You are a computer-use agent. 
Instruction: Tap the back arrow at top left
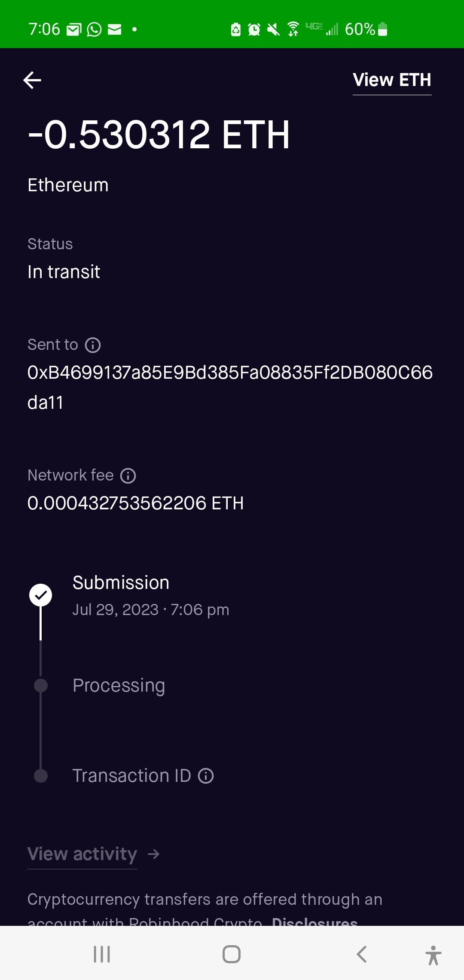coord(32,80)
